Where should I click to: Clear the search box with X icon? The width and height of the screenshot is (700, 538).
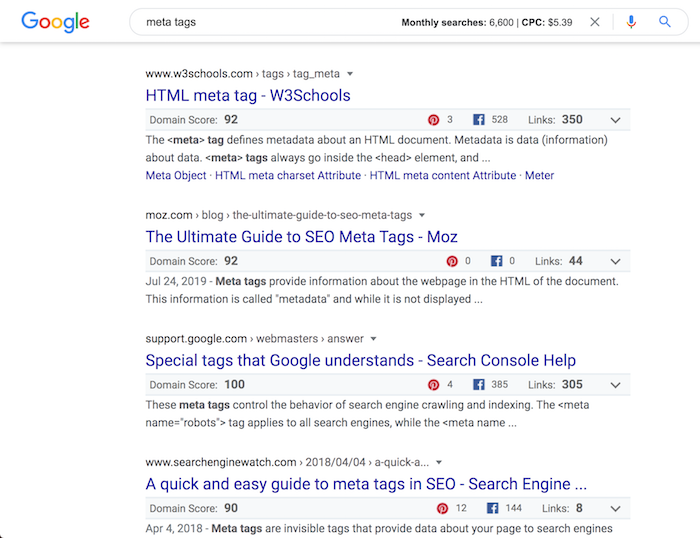coord(595,22)
